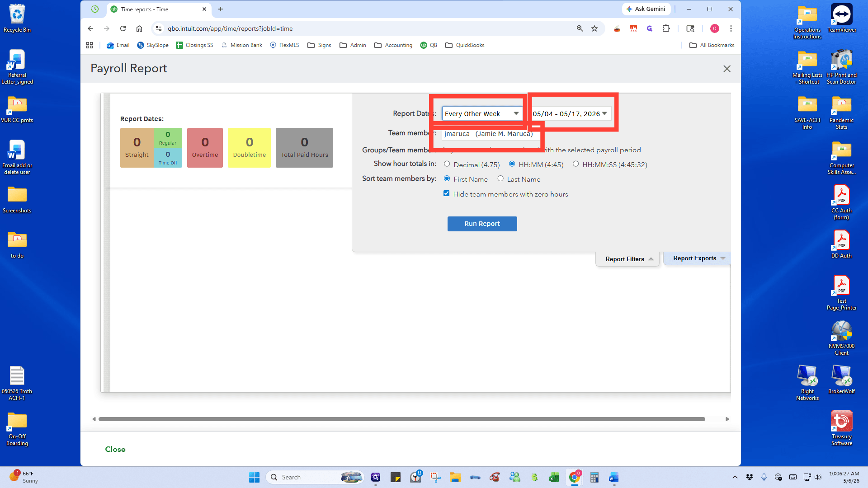Image resolution: width=868 pixels, height=488 pixels.
Task: Open the Chrome three-dot menu
Action: pyautogui.click(x=731, y=28)
